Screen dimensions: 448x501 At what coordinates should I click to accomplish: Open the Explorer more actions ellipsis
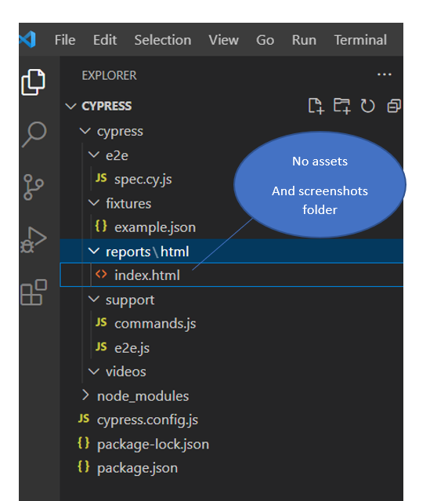click(x=385, y=74)
